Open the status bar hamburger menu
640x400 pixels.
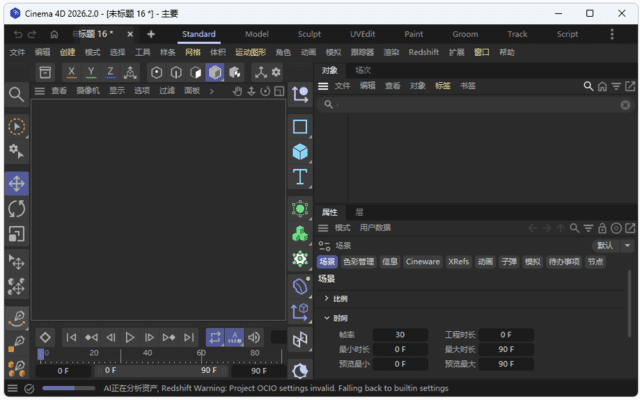(13, 389)
